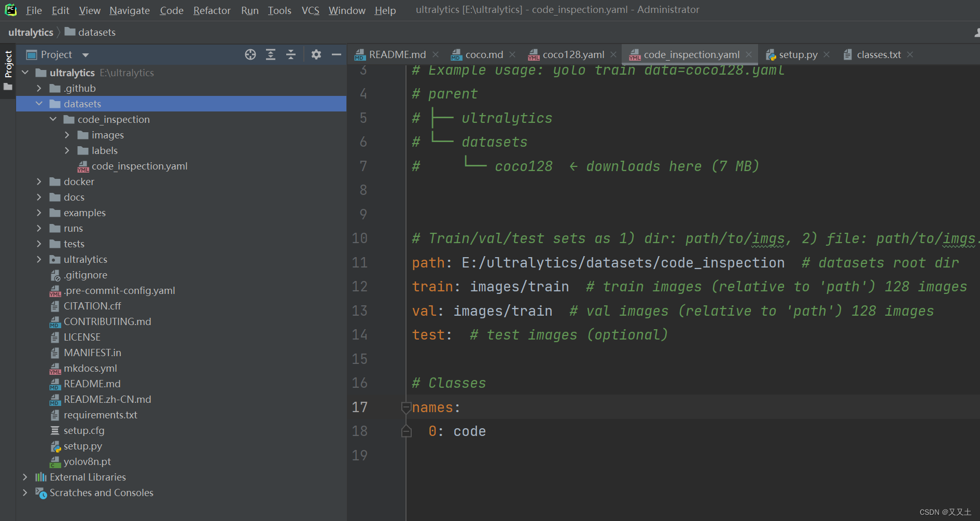Viewport: 980px width, 521px height.
Task: Open the VCS menu
Action: [x=311, y=10]
